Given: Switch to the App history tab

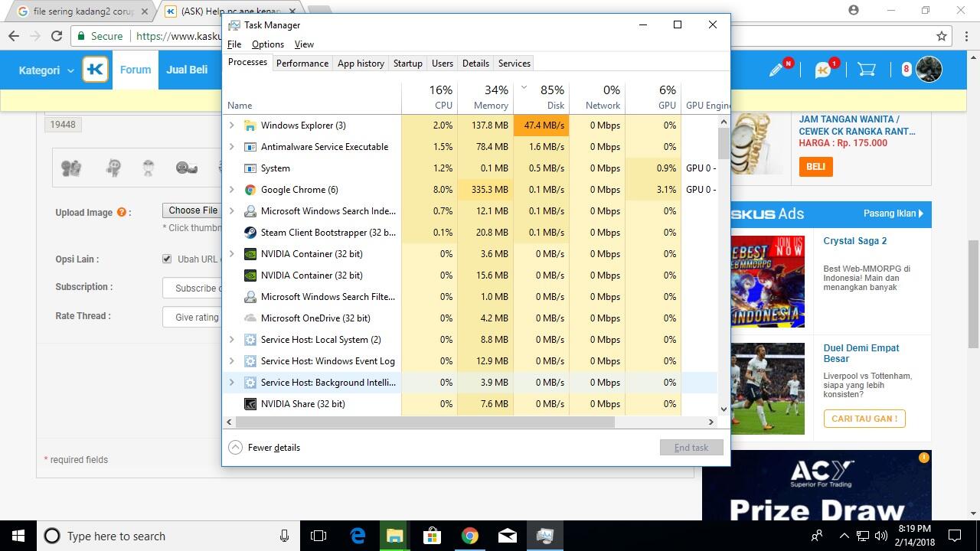Looking at the screenshot, I should pyautogui.click(x=361, y=64).
